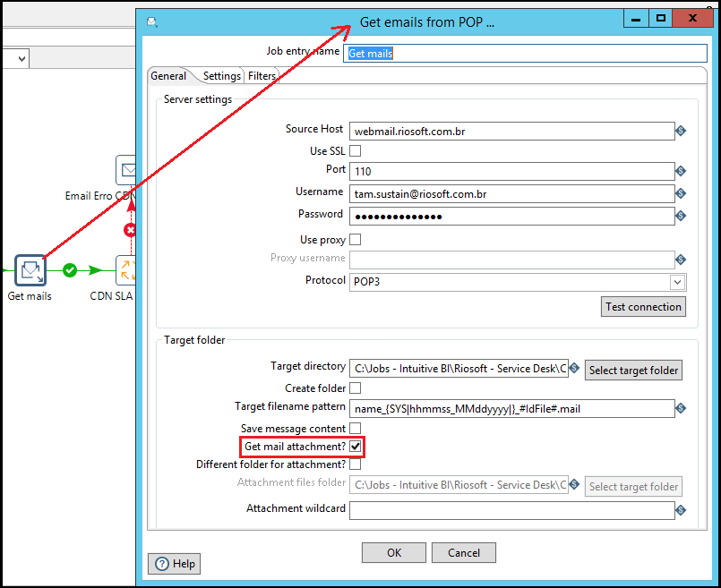Select the CDN SLA job entry icon

(x=126, y=269)
